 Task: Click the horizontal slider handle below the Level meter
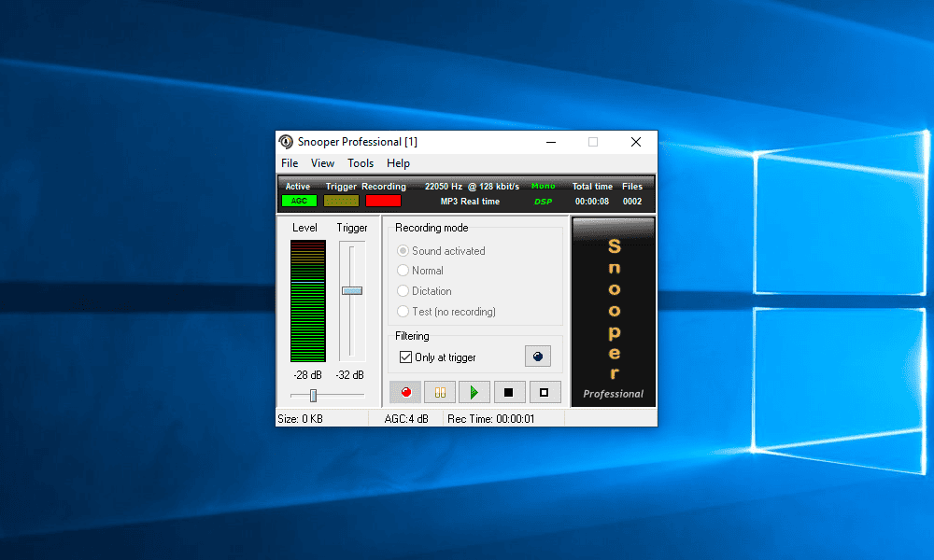pyautogui.click(x=313, y=396)
